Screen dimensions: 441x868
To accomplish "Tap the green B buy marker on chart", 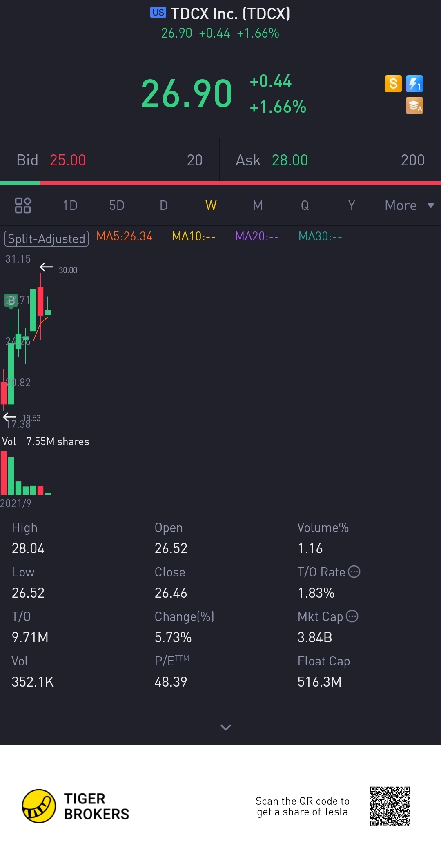I will pos(11,300).
